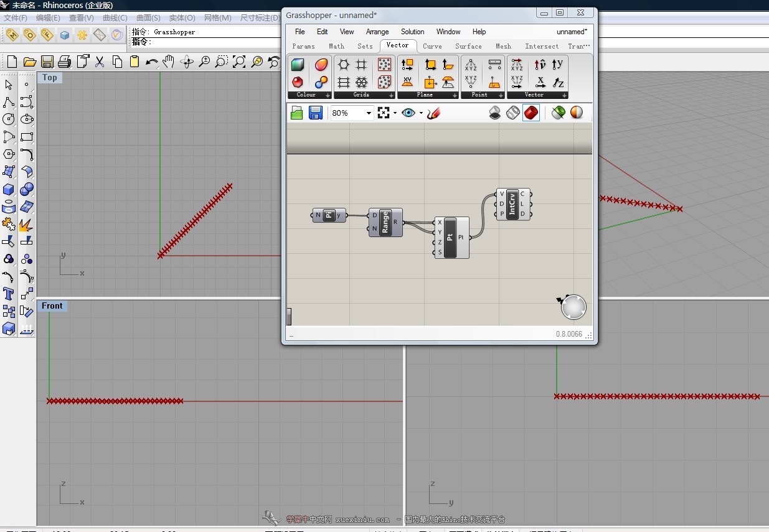Activate the Grasshopper sketch pen tool

click(434, 113)
